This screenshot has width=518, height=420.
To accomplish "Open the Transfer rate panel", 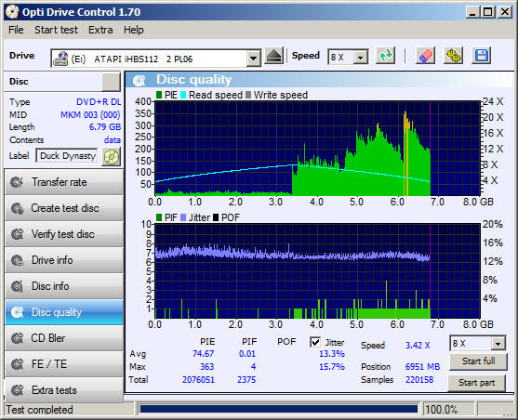I will point(64,182).
